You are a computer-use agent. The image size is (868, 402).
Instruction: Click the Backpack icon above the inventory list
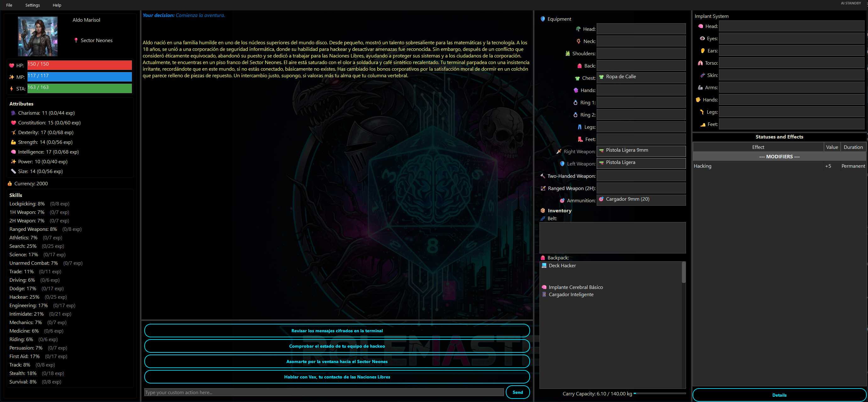tap(543, 258)
